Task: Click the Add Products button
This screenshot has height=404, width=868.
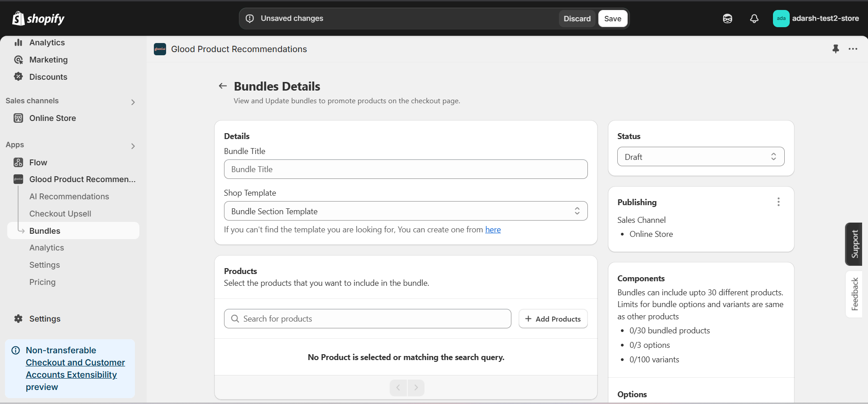Action: pyautogui.click(x=553, y=319)
